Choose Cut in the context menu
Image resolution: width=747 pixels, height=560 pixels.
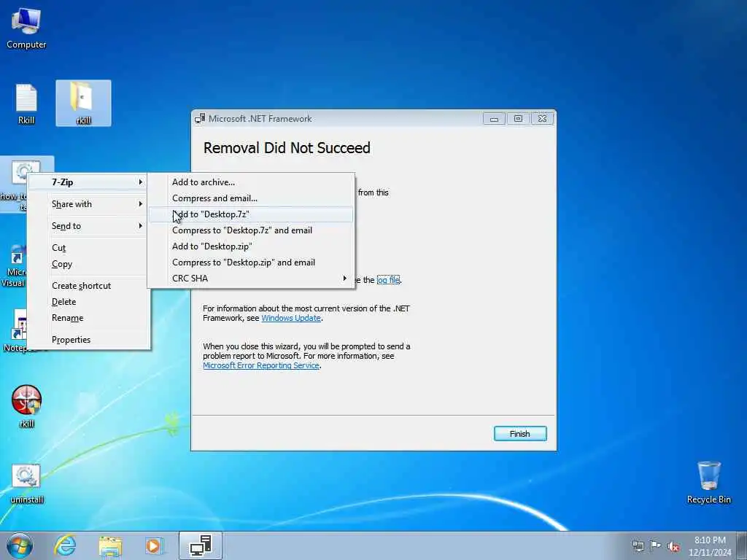tap(88, 248)
